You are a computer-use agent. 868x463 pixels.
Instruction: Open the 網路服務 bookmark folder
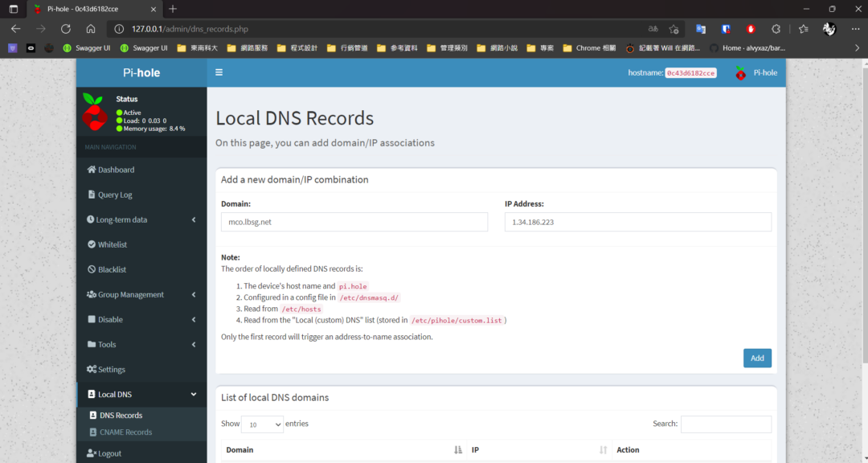[x=248, y=48]
